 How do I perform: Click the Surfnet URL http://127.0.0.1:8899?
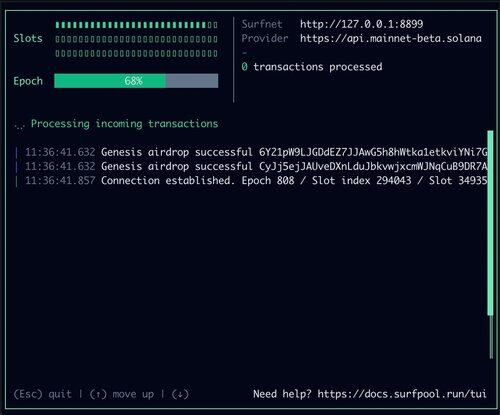[361, 24]
